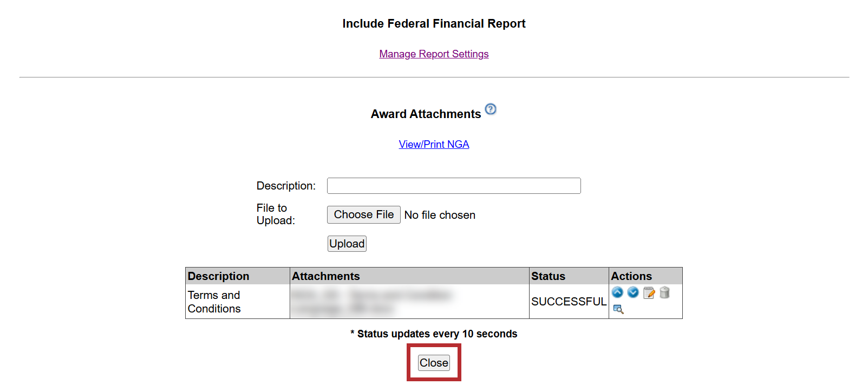The image size is (868, 391).
Task: Delete the attachment using the trash icon
Action: coord(664,292)
